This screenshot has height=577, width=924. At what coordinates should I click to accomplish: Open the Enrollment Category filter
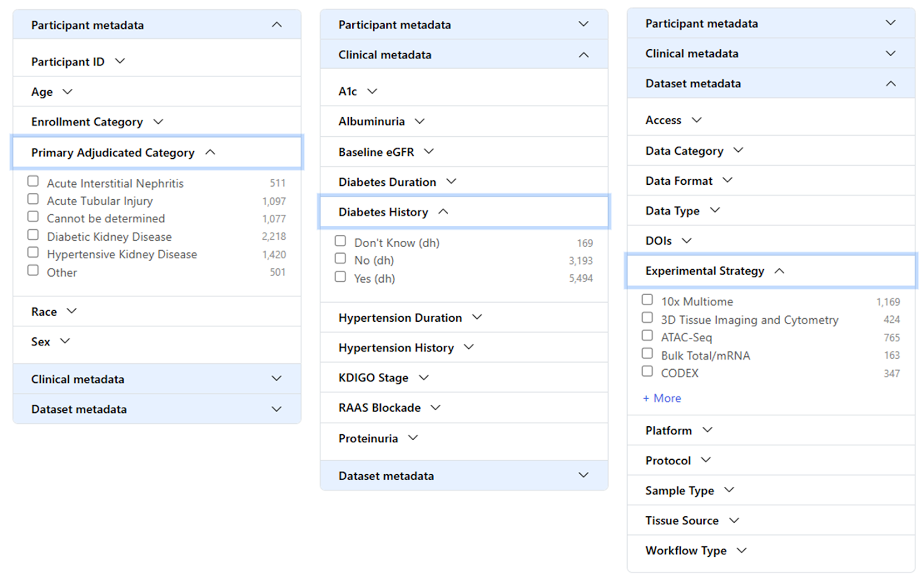pos(157,121)
